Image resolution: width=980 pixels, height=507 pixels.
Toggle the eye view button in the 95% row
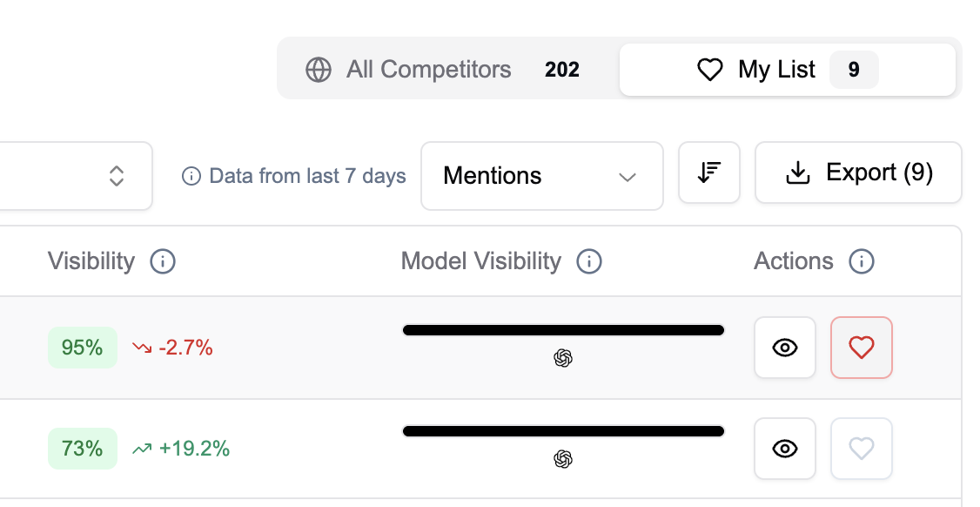[785, 348]
